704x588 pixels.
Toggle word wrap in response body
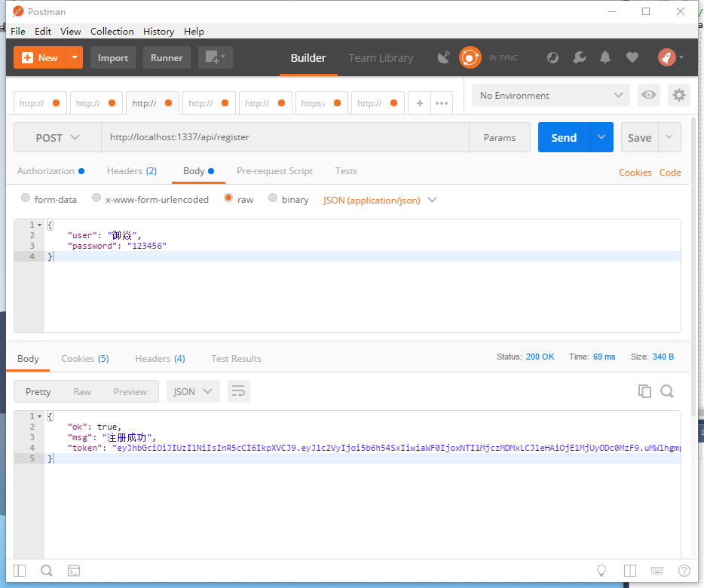(x=238, y=391)
